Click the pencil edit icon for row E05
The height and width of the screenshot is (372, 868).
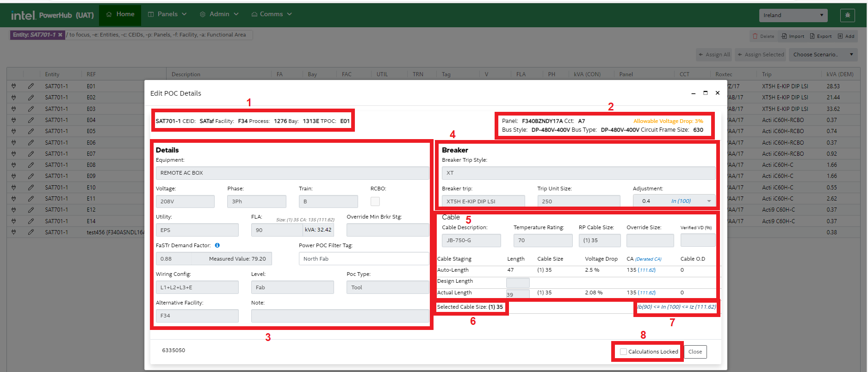point(31,131)
